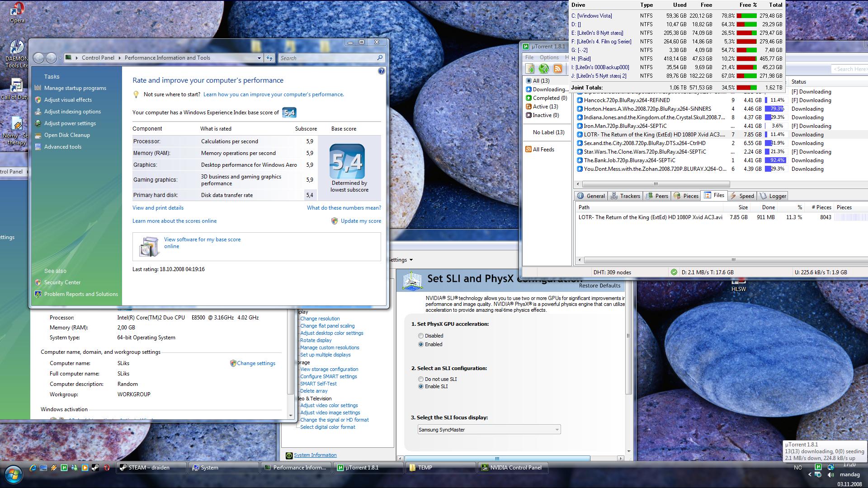
Task: Add torrent from URL globe icon
Action: [x=544, y=68]
